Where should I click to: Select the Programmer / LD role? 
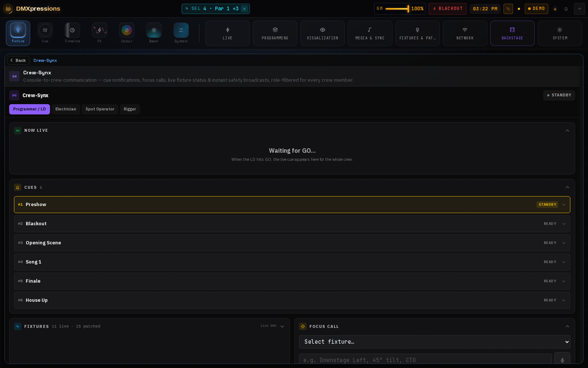(29, 109)
